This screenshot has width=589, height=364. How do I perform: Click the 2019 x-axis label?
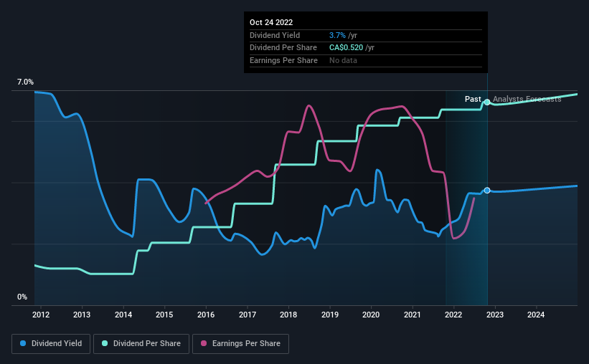click(x=330, y=315)
